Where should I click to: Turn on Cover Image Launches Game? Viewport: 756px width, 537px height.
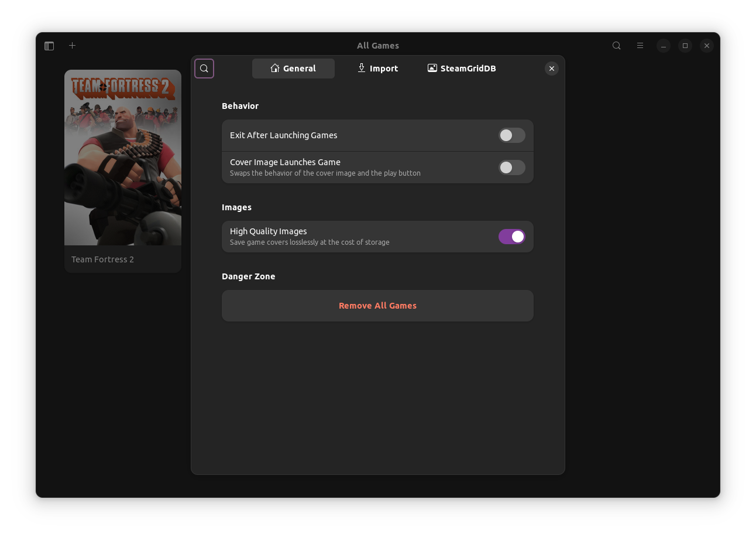click(x=511, y=167)
